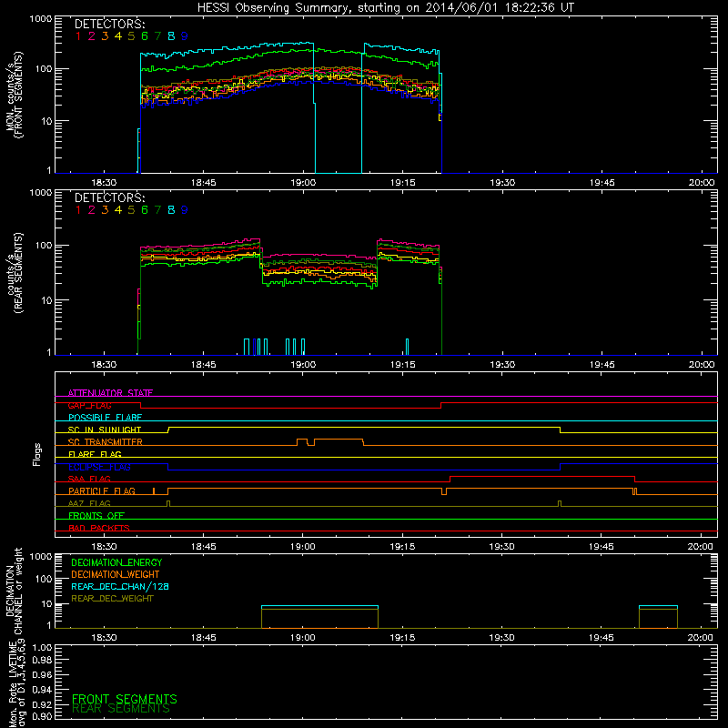Click the 0.96 tick on the livetime axis
This screenshot has height=728, width=728.
pyautogui.click(x=42, y=674)
